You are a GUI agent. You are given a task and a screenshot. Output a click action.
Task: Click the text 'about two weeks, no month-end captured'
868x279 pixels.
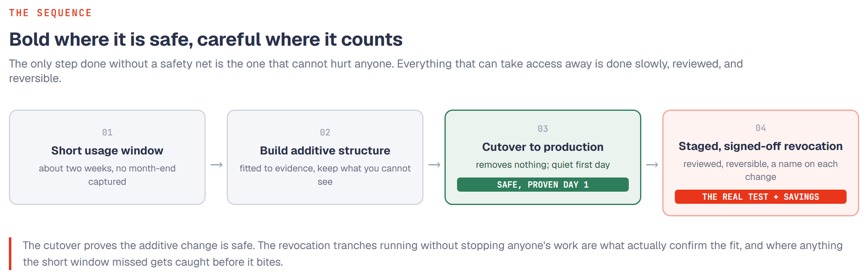[x=107, y=175]
